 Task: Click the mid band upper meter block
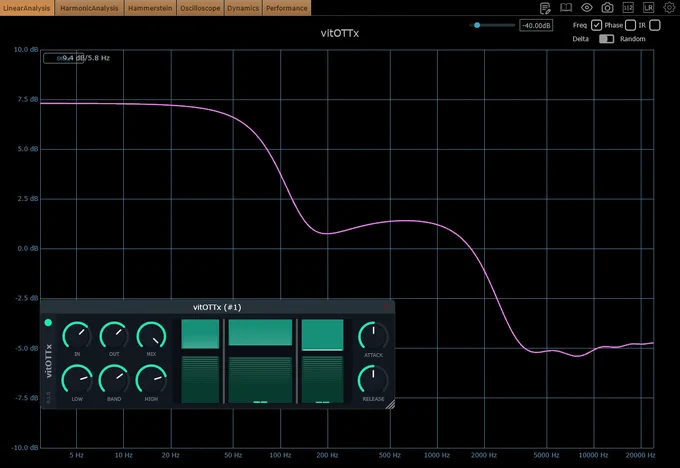point(260,333)
